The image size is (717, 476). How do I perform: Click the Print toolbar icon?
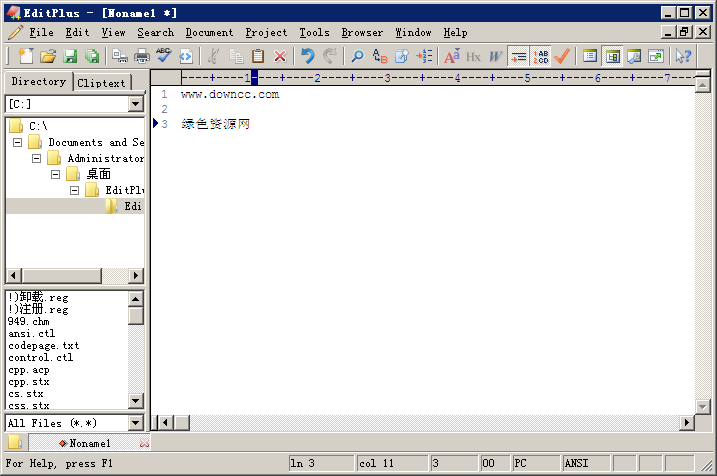142,57
